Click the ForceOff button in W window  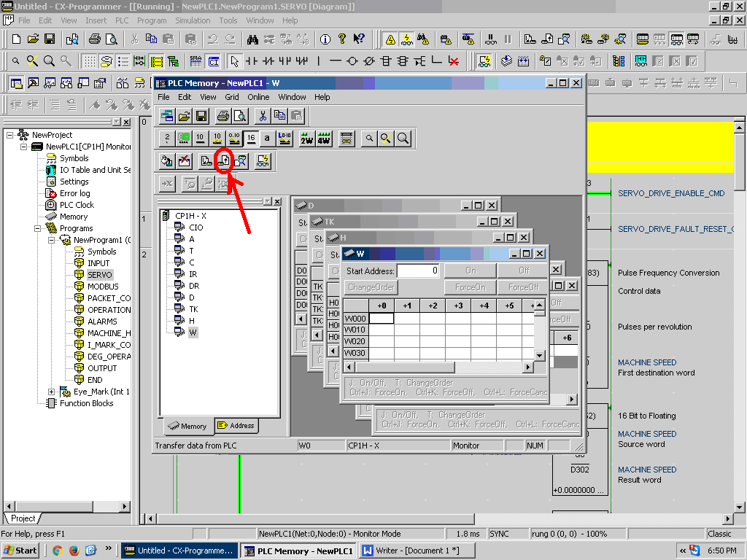click(x=523, y=287)
